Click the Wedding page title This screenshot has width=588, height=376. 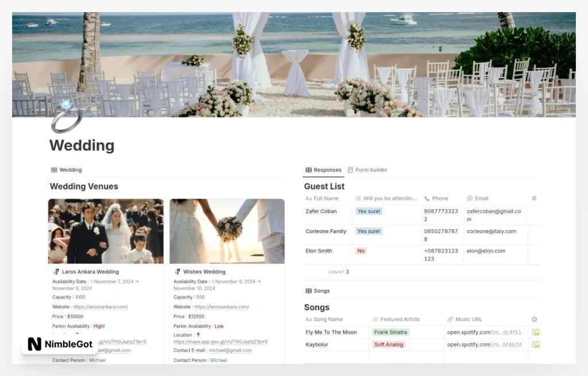(x=82, y=145)
